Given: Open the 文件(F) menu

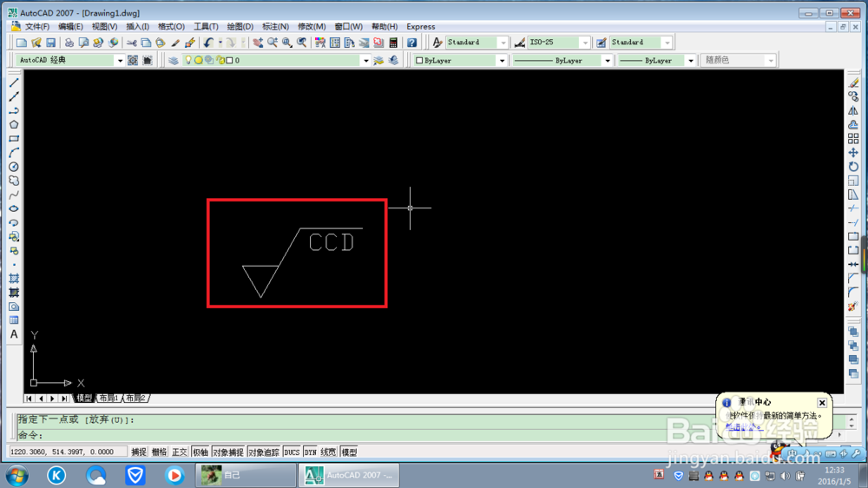Looking at the screenshot, I should point(37,27).
